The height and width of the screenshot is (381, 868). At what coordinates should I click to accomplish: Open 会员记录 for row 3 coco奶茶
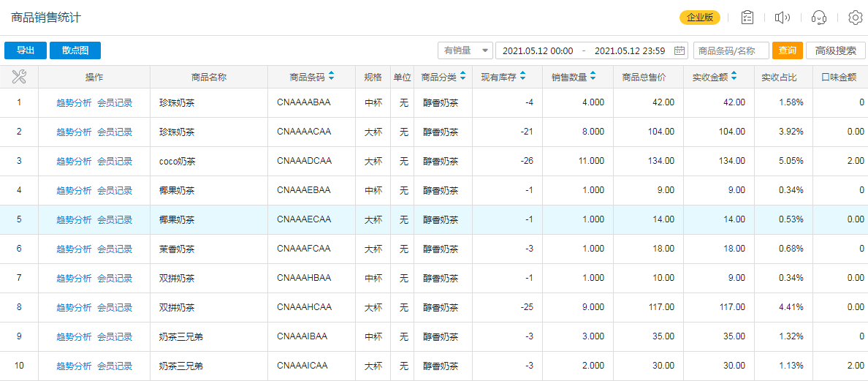pos(115,161)
